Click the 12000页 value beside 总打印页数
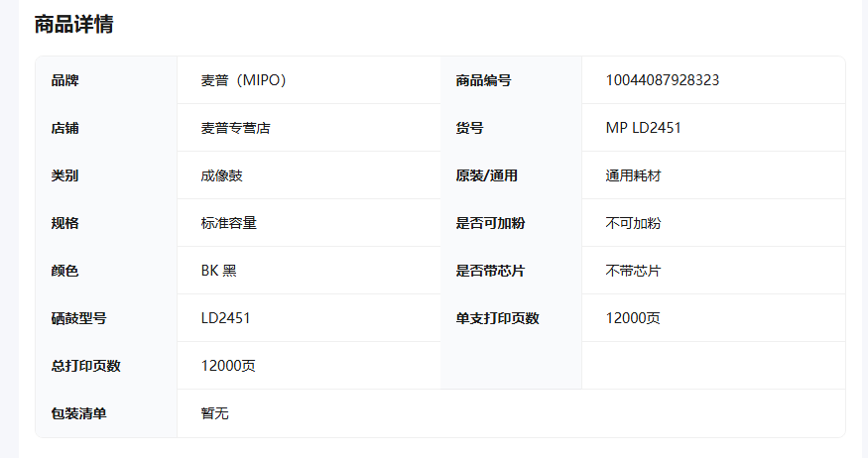The image size is (868, 458). pos(228,366)
